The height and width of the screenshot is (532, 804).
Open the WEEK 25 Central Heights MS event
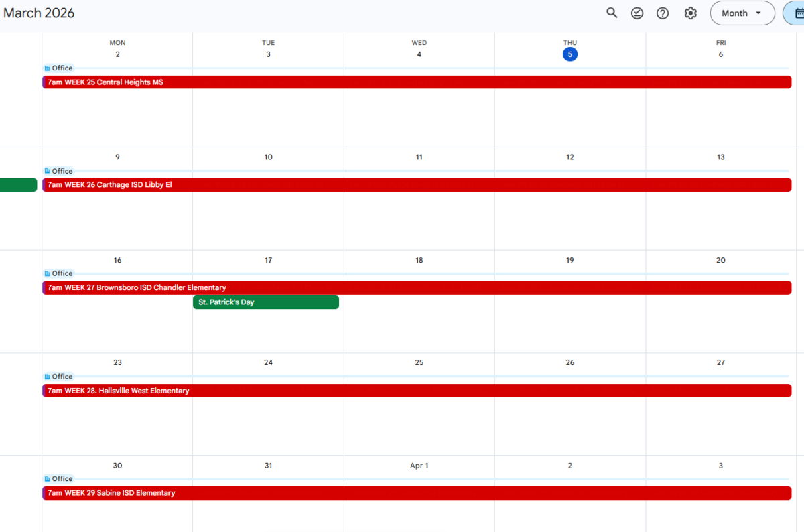click(x=268, y=82)
